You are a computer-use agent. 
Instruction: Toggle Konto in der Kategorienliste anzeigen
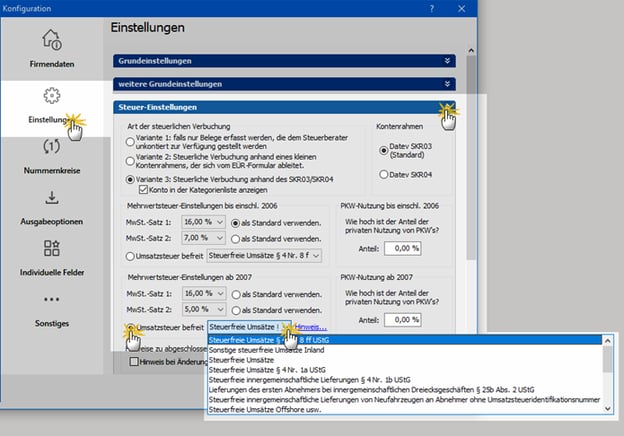pyautogui.click(x=144, y=190)
